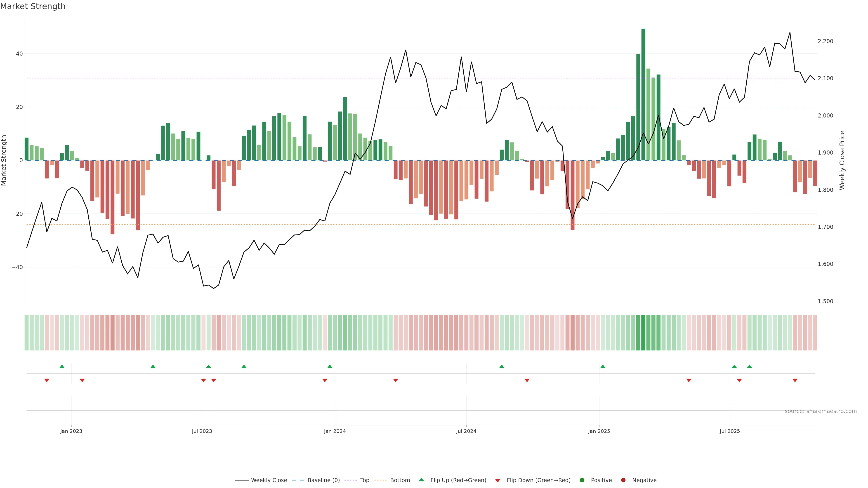
Task: Click the tallest green strength bar
Action: [x=643, y=94]
